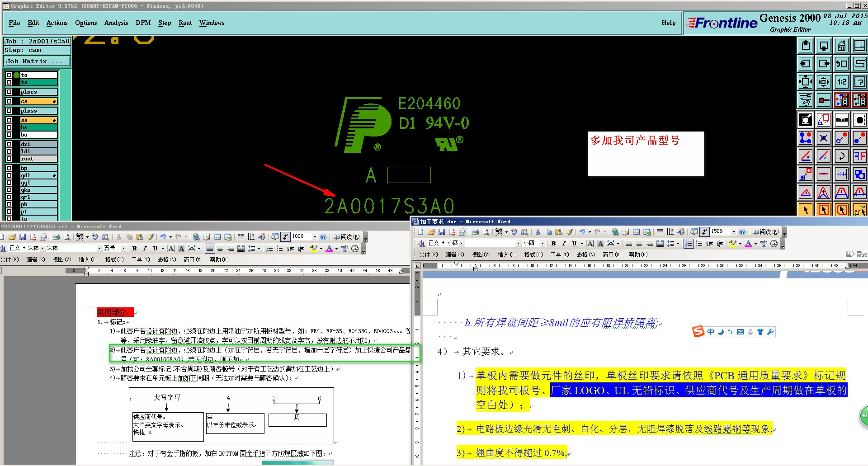Click the Save icon in left Word window
Image resolution: width=868 pixels, height=466 pixels.
(x=23, y=236)
